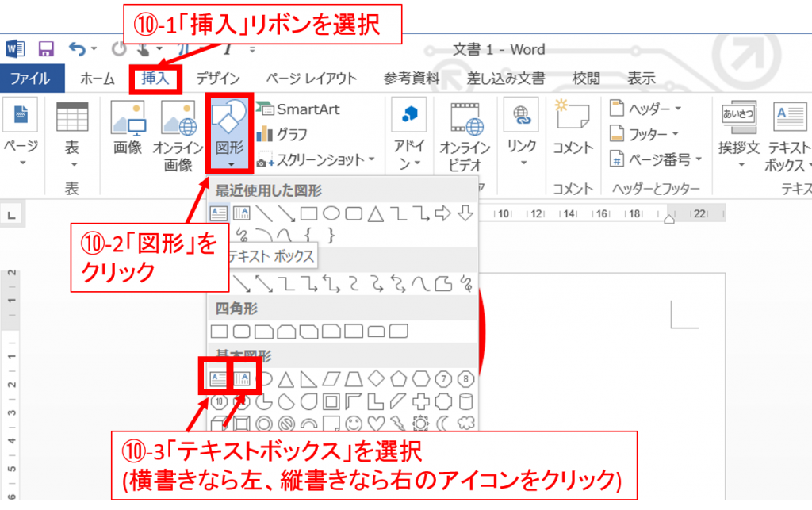This screenshot has height=510, width=812.
Task: Select the cloud shape
Action: (466, 423)
